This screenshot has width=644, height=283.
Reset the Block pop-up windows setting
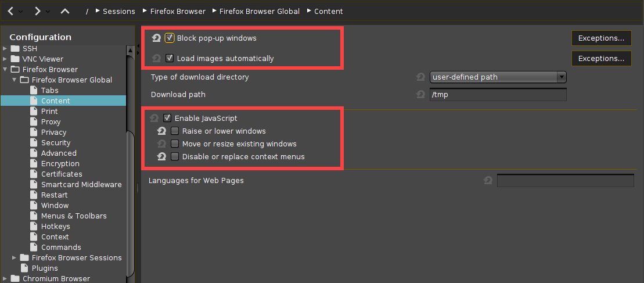[156, 38]
